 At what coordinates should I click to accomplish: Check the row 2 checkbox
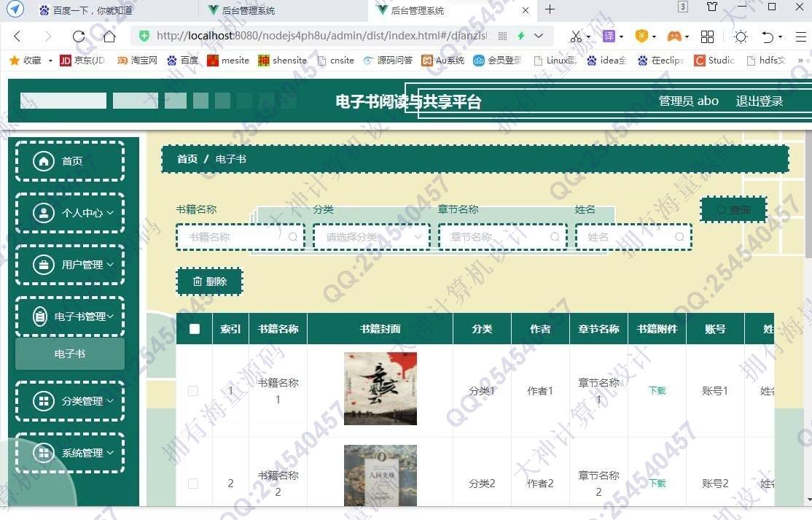click(193, 484)
